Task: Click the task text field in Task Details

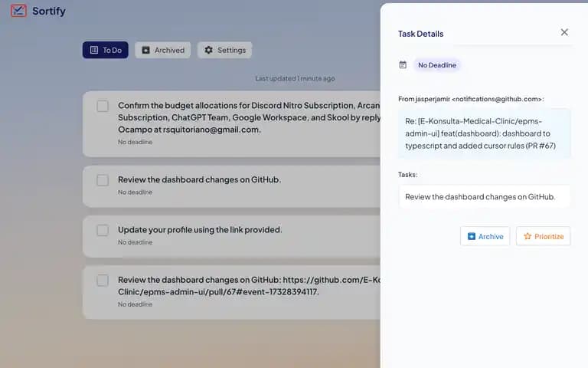Action: click(484, 197)
